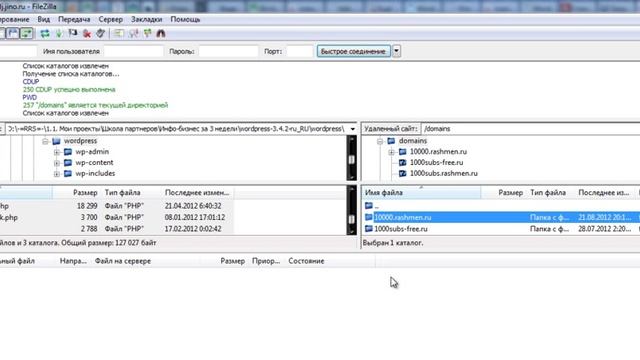Toggle synchronized browsing icon
640x360 pixels.
tap(147, 33)
